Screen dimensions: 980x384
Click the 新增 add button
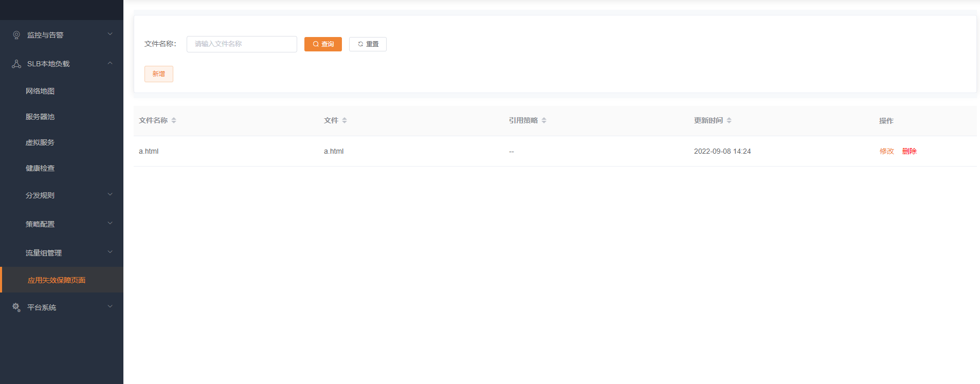[159, 74]
